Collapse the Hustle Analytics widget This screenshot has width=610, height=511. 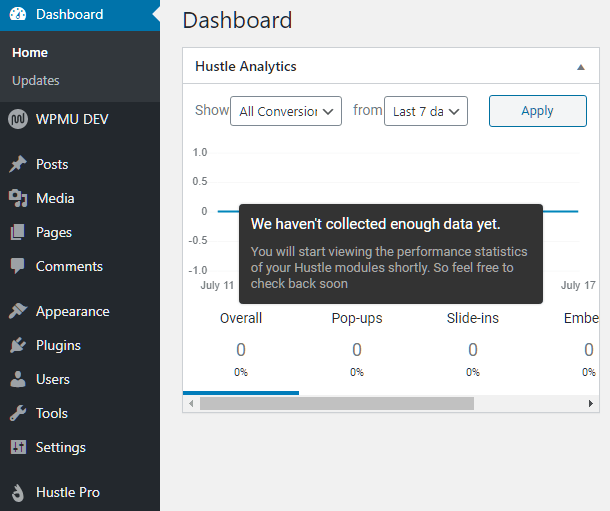580,67
